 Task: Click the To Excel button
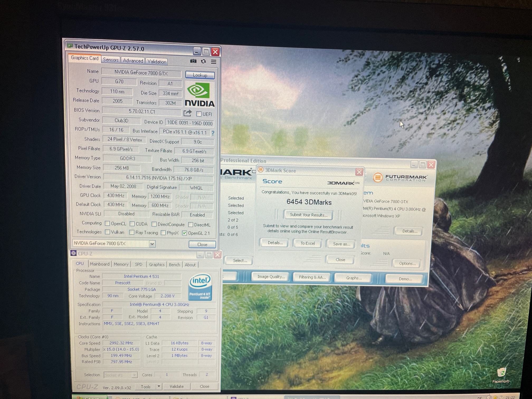(307, 243)
